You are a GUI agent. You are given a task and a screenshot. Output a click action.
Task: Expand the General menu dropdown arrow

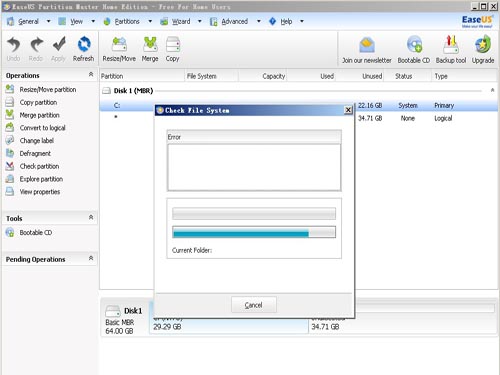click(x=48, y=21)
